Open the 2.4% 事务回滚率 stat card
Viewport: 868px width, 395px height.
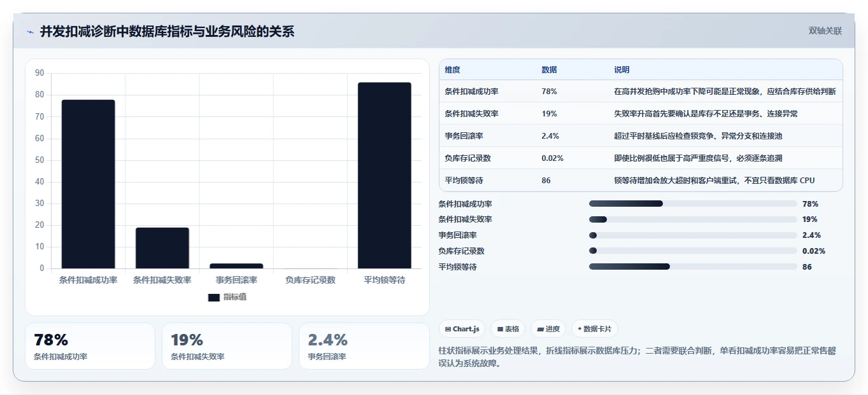pyautogui.click(x=364, y=346)
